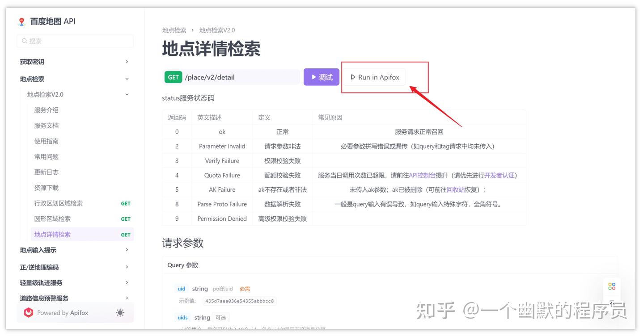Click the purple 调试 button
The image size is (644, 336).
pyautogui.click(x=322, y=77)
